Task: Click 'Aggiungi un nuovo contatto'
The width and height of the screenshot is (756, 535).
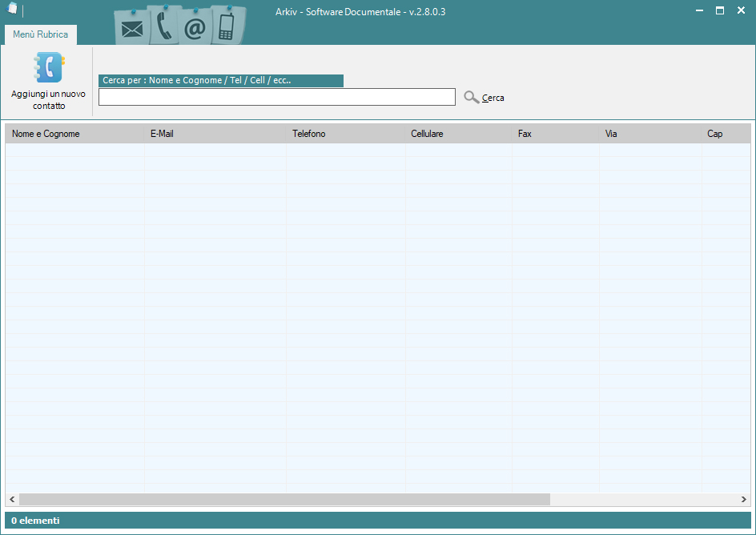Action: tap(47, 99)
